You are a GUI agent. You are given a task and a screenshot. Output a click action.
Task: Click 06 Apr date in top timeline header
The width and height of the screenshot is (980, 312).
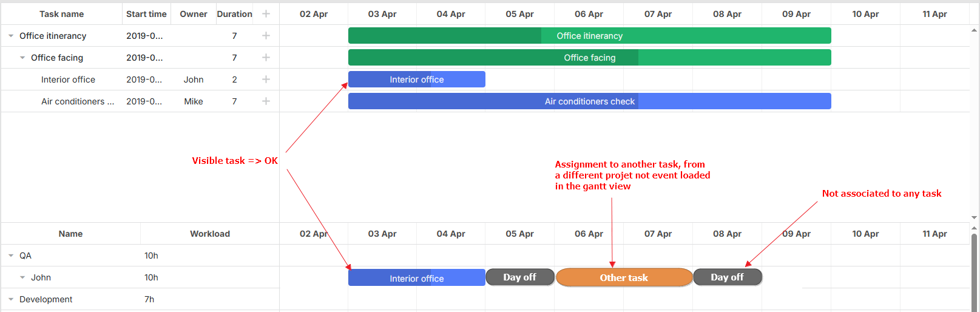click(x=589, y=14)
